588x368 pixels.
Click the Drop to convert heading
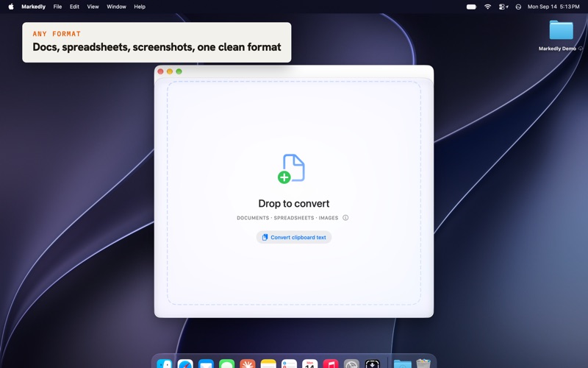click(293, 204)
